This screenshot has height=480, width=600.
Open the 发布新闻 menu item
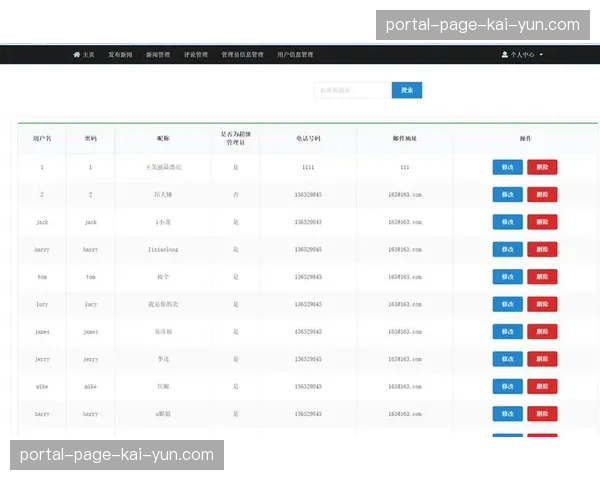120,55
